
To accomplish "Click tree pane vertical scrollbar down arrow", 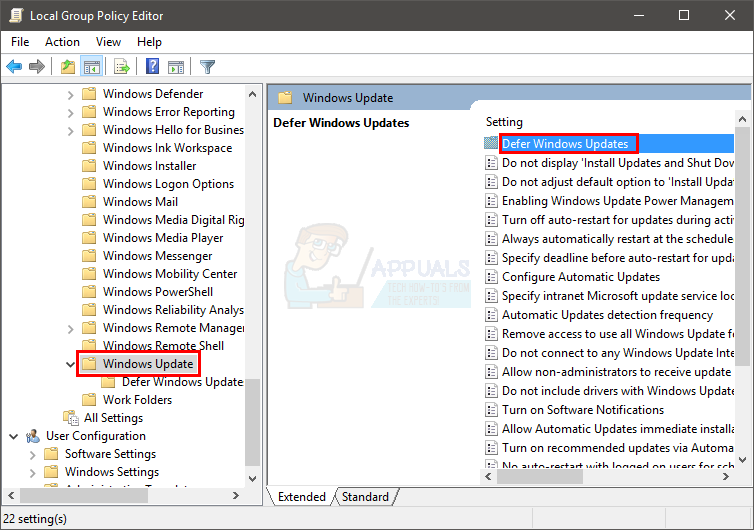I will coord(252,479).
